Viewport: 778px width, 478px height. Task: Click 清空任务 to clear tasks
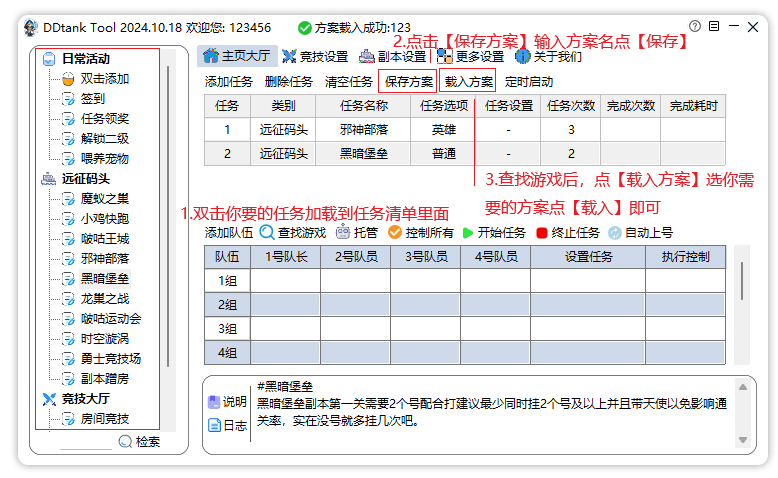tap(348, 81)
